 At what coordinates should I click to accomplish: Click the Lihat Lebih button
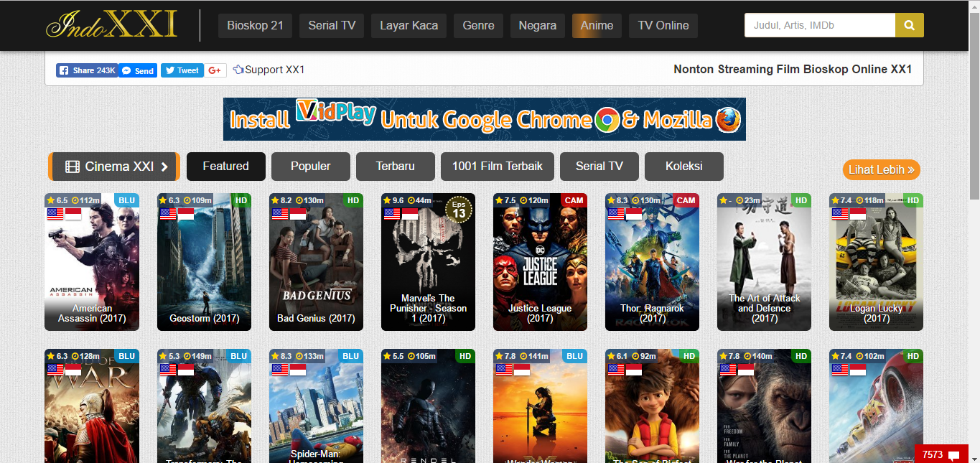click(881, 170)
